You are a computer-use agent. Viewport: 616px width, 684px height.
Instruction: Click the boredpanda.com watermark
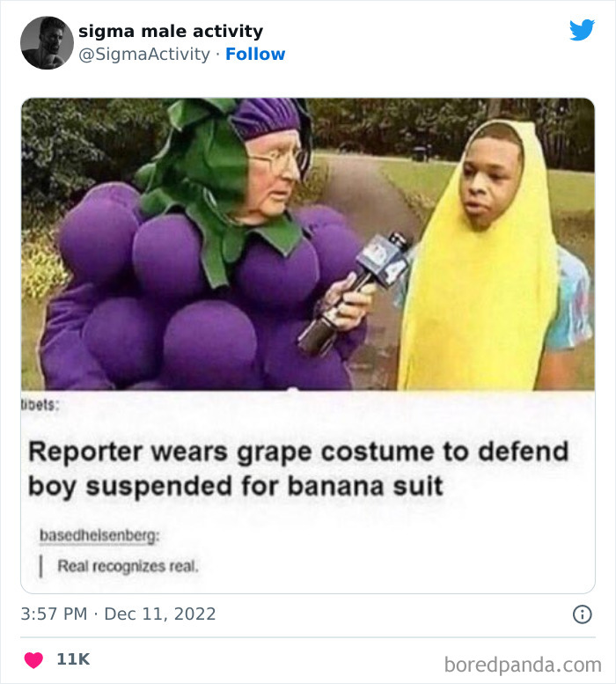point(523,663)
